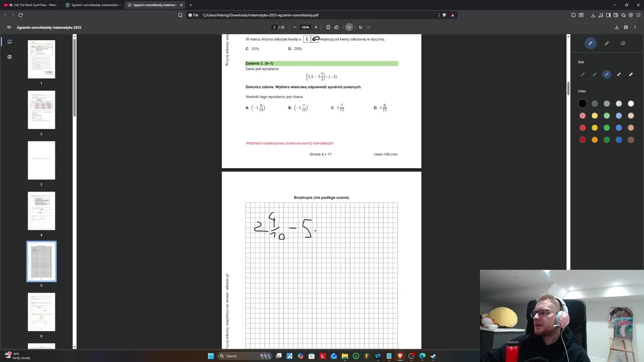Zoom in the PDF with plus button
This screenshot has height=362, width=644.
(x=316, y=27)
